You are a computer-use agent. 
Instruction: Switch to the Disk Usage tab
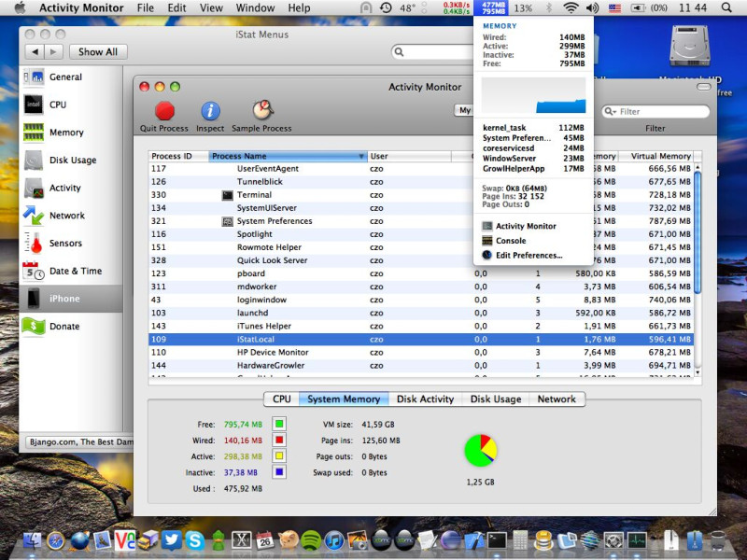pos(496,399)
